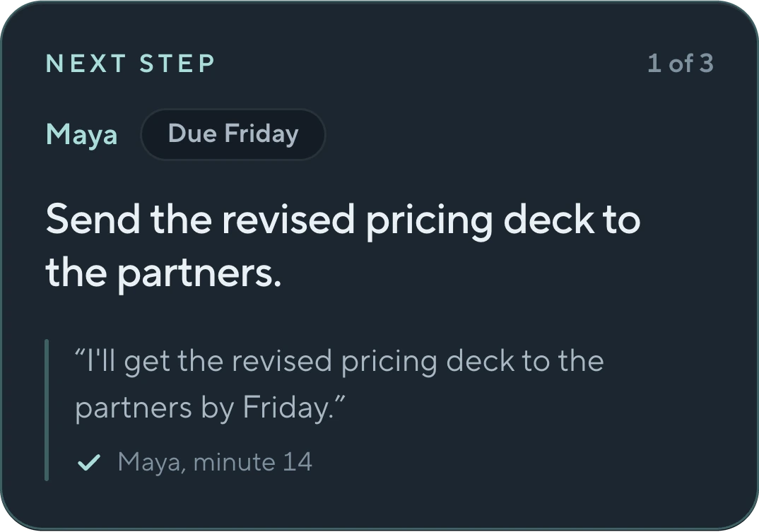Click the checkmark icon beside Maya, minute 14
The image size is (759, 532).
[89, 462]
